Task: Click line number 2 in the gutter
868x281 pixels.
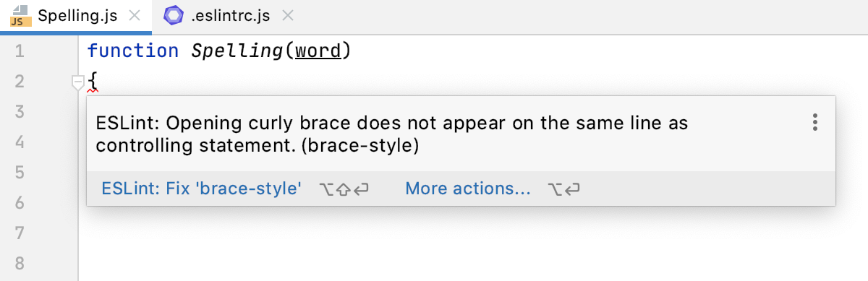Action: 20,82
